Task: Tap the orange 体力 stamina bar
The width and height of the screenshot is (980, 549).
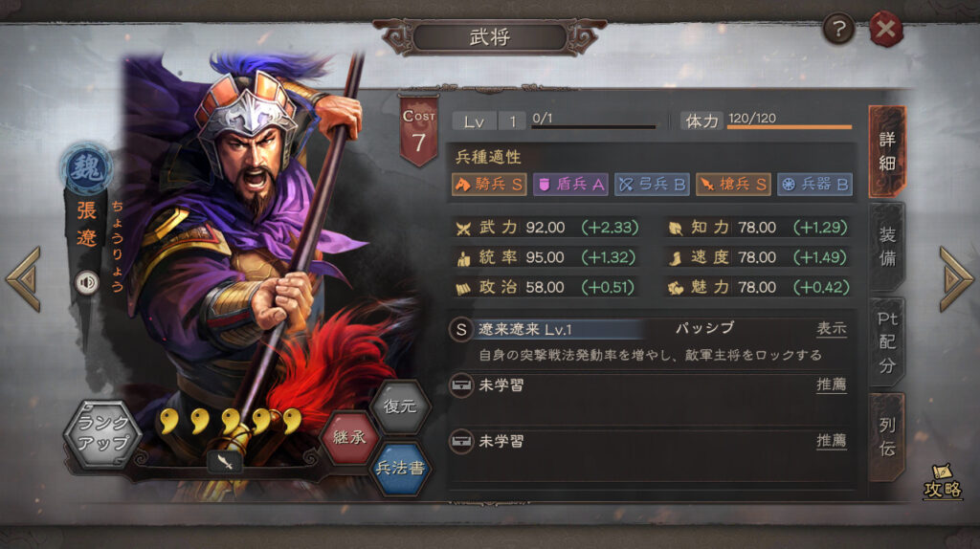Action: coord(790,127)
